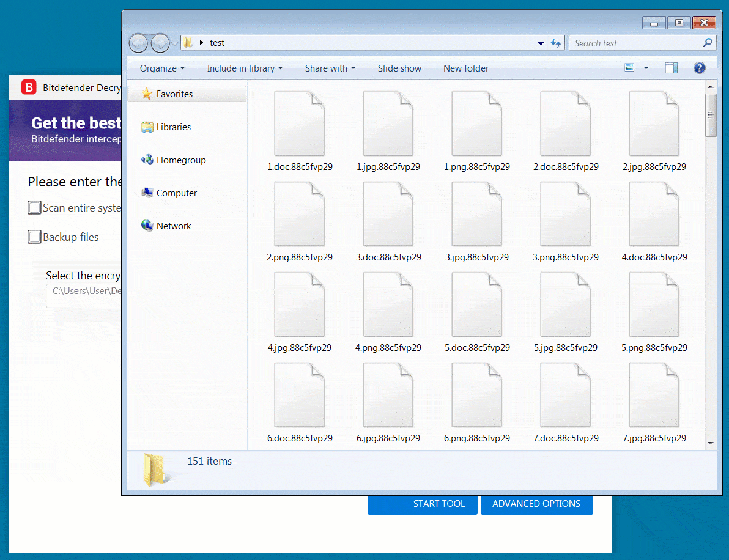Screen dimensions: 729x560
Task: Check the Backup files checkbox
Action: pos(34,237)
